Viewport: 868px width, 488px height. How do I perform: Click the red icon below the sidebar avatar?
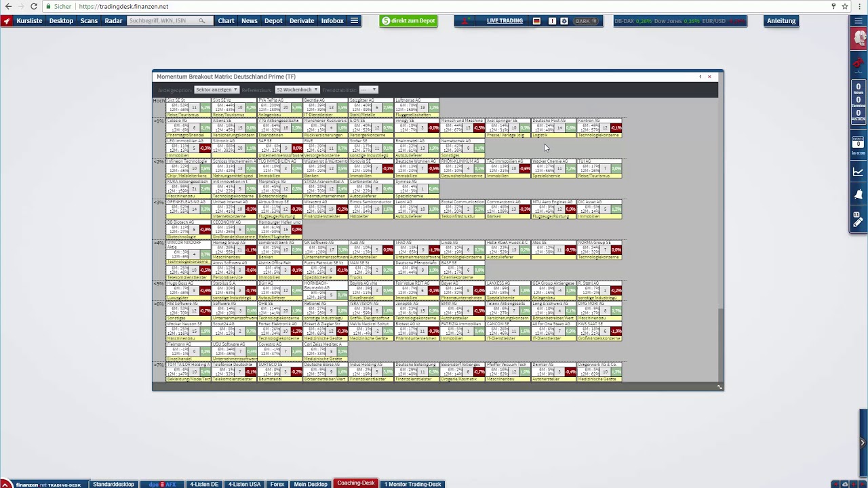[x=859, y=63]
